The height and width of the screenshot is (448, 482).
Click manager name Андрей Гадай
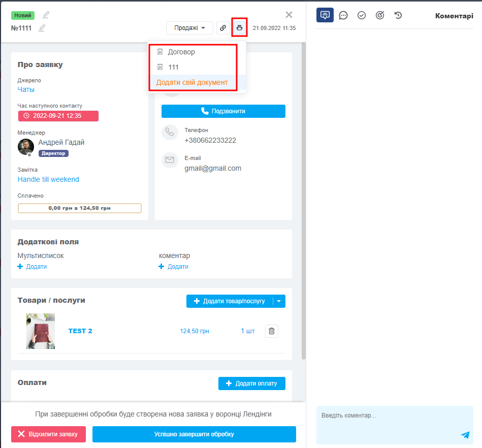pos(61,142)
